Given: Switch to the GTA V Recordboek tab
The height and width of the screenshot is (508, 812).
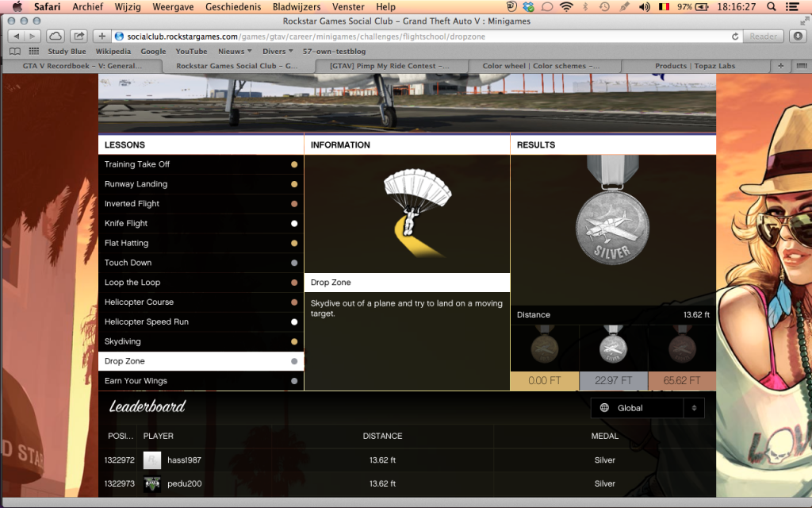Looking at the screenshot, I should click(x=82, y=66).
